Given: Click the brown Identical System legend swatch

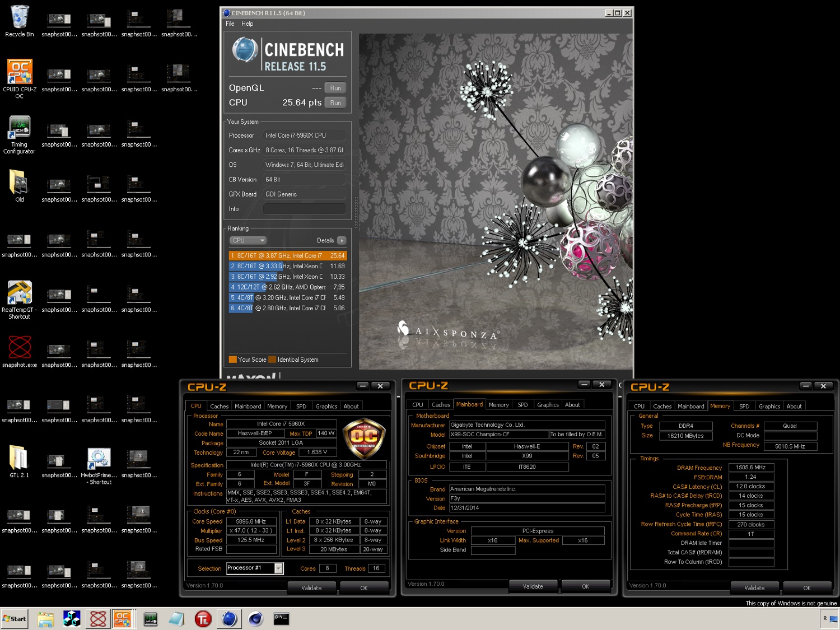Looking at the screenshot, I should point(272,360).
